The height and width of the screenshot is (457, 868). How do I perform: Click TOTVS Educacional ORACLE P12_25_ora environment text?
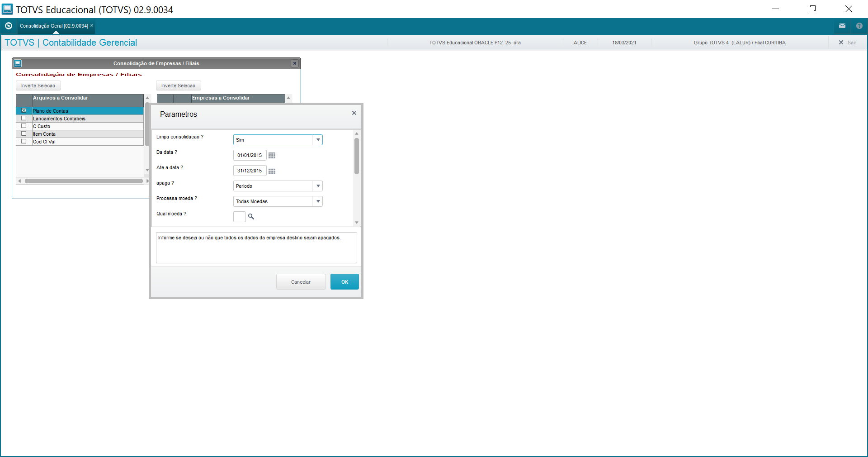click(475, 43)
